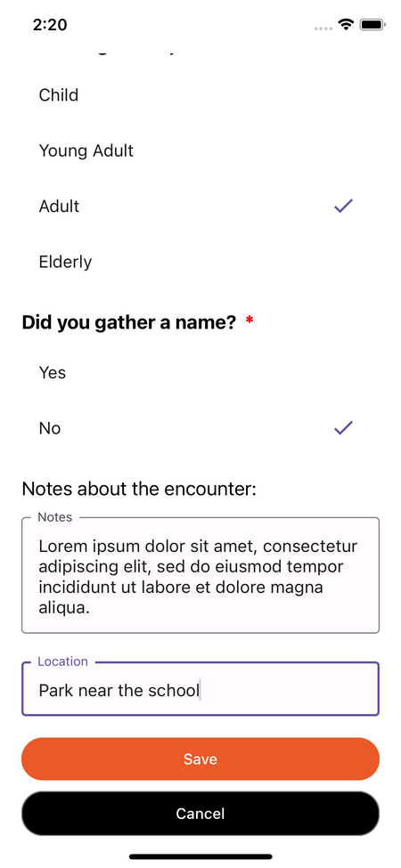Choose the Elderly age option

pos(200,261)
